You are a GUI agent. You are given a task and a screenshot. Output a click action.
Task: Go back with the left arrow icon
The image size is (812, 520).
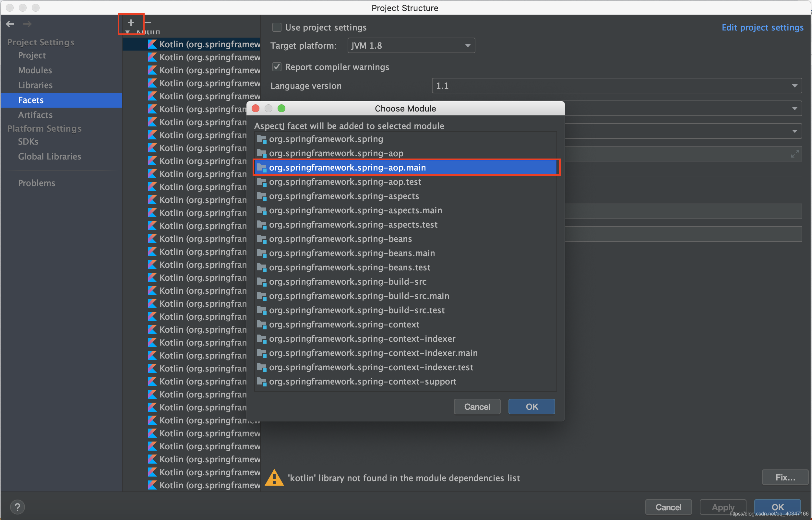point(10,24)
